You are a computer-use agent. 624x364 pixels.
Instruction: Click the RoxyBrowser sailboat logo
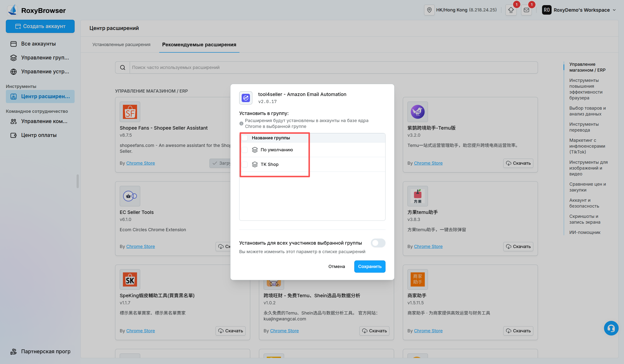pyautogui.click(x=12, y=10)
